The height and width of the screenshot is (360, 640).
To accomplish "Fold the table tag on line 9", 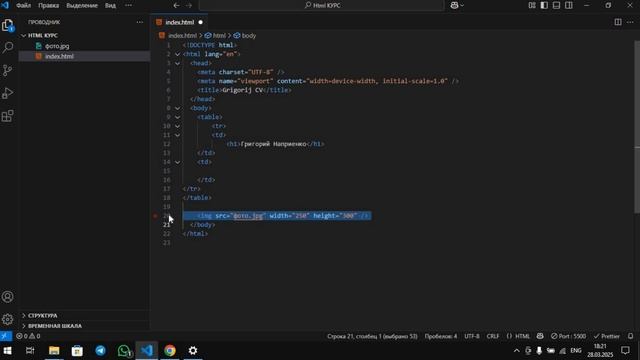I will click(178, 117).
